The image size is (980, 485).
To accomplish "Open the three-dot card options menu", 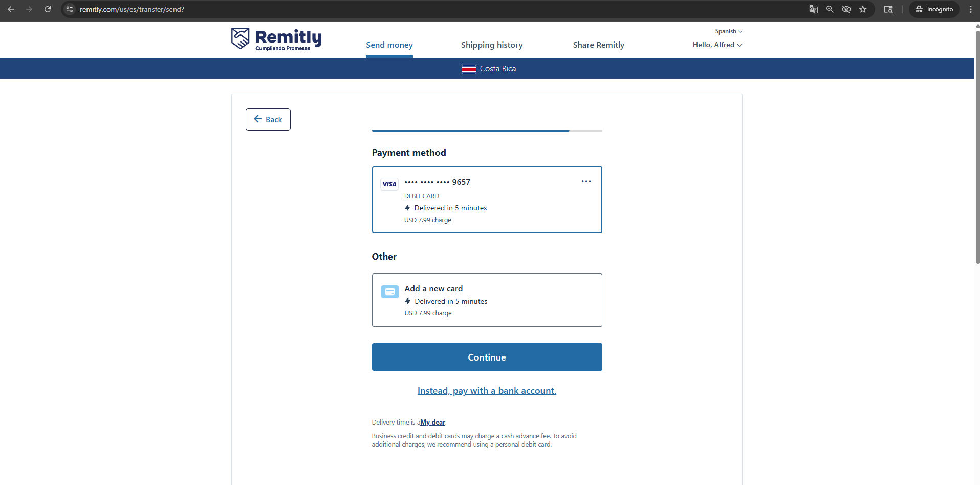I will [x=586, y=181].
